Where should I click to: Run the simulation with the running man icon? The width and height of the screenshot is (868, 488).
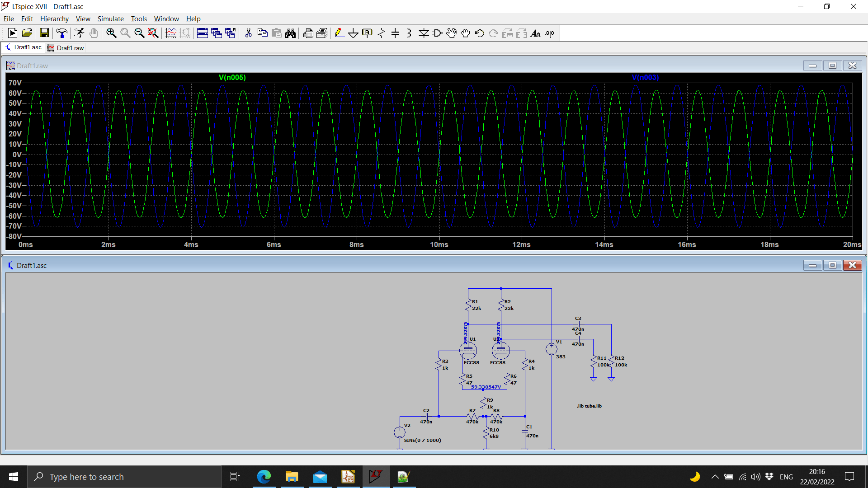pyautogui.click(x=79, y=33)
